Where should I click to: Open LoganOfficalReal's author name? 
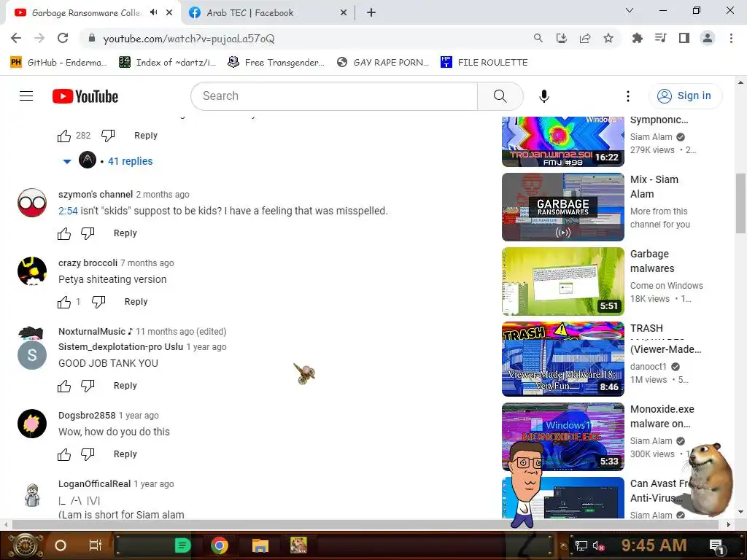(x=94, y=484)
